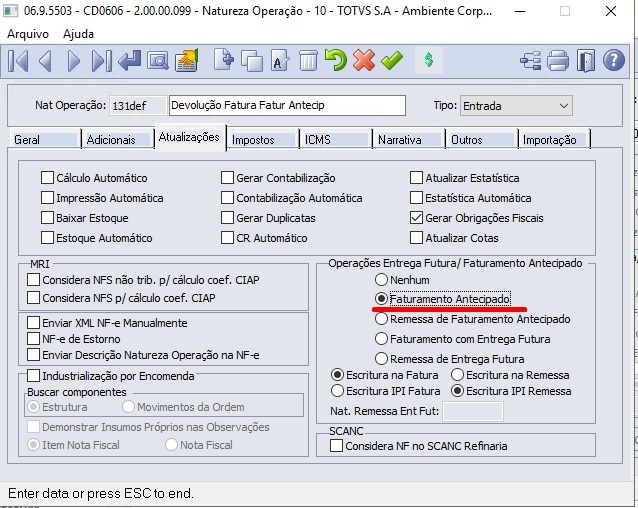Go to first record toolbar icon

[18, 61]
